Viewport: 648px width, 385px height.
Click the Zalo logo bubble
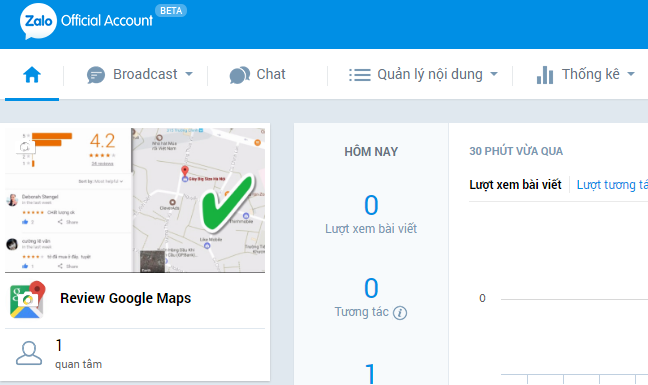(38, 21)
